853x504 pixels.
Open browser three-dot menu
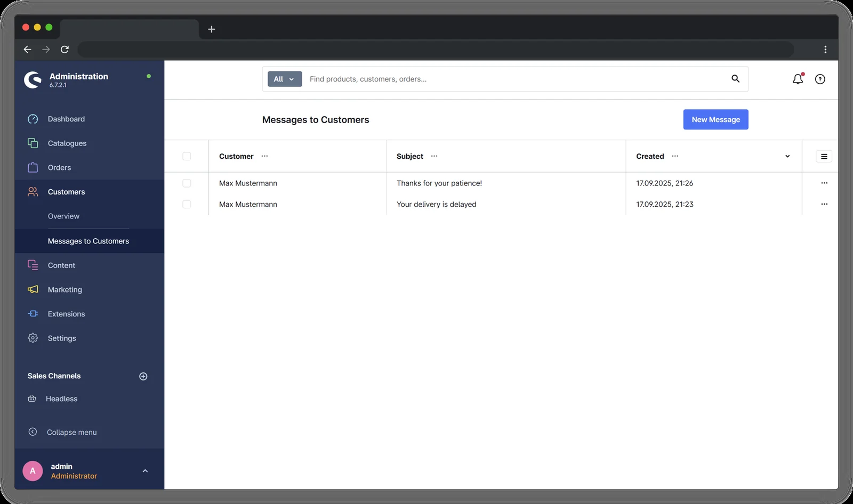pos(825,49)
